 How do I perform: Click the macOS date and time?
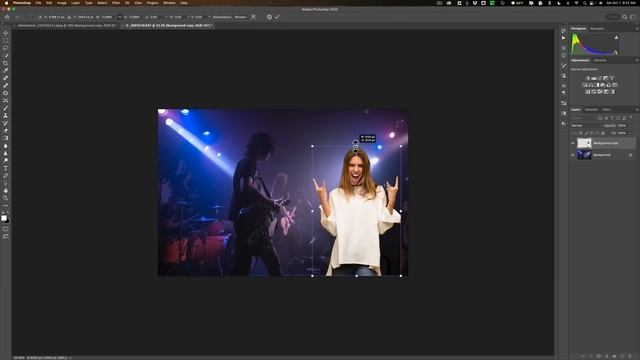(x=620, y=3)
